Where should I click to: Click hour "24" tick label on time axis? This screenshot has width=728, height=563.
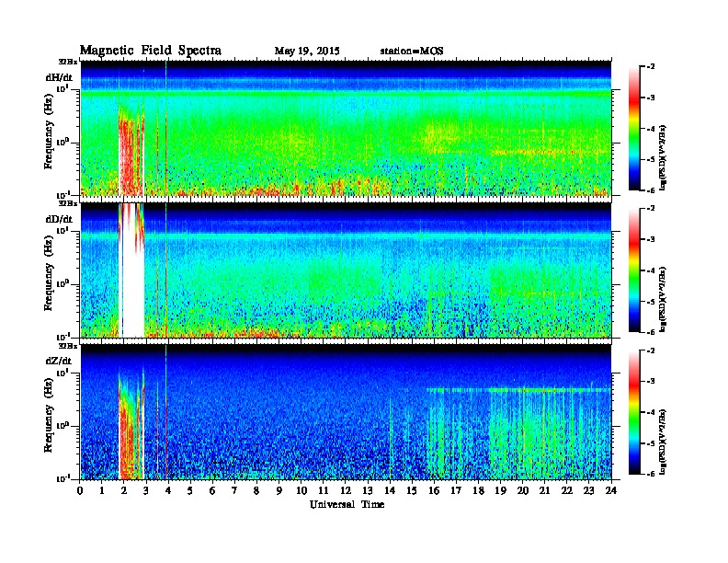pyautogui.click(x=611, y=490)
